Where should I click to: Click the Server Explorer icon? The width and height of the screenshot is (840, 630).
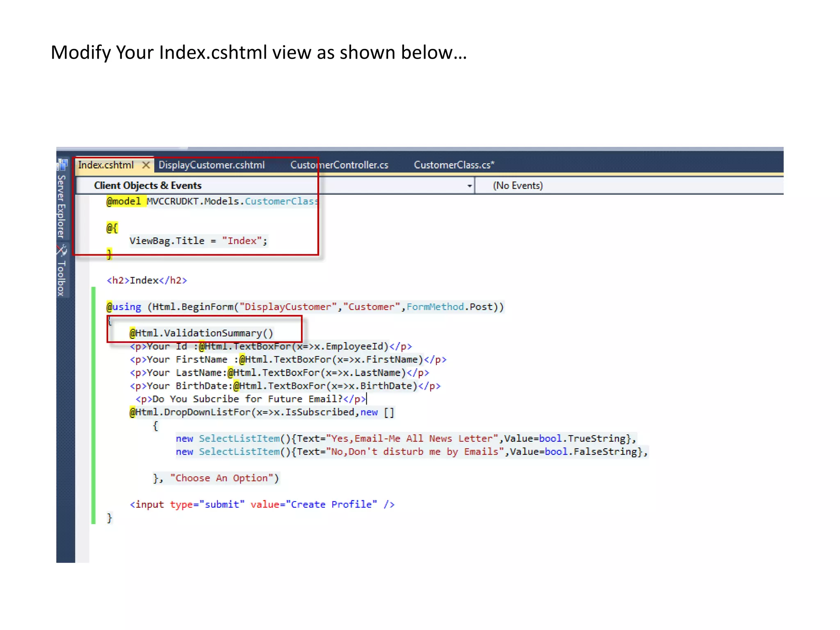[62, 165]
